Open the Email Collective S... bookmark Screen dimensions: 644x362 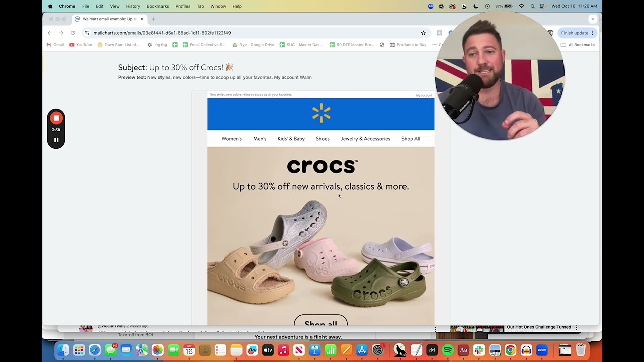point(204,45)
